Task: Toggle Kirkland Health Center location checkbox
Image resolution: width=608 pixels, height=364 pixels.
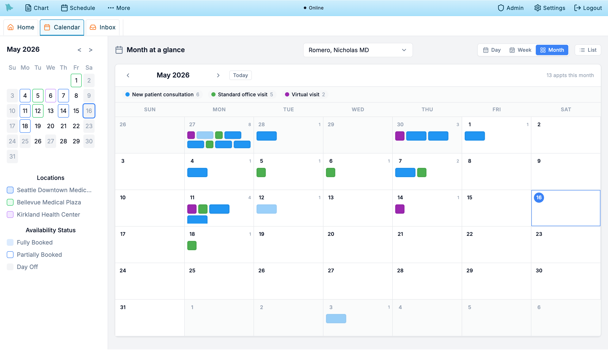Action: click(x=10, y=215)
